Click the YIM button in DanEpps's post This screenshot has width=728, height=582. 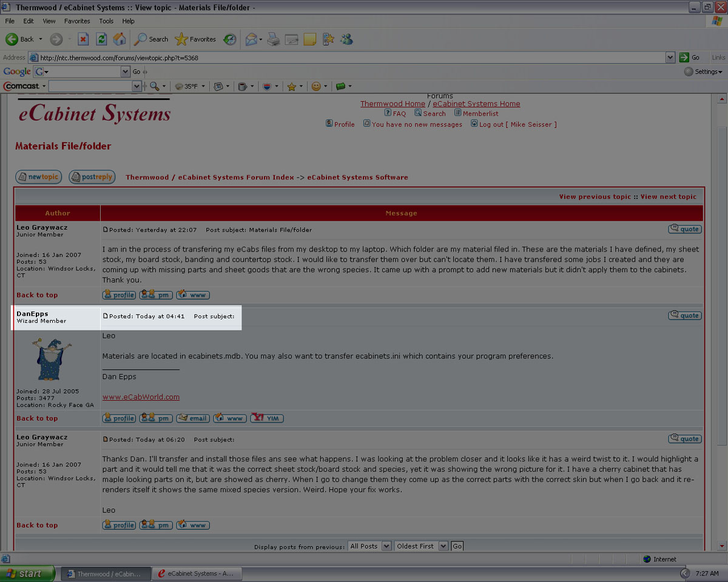(x=267, y=418)
